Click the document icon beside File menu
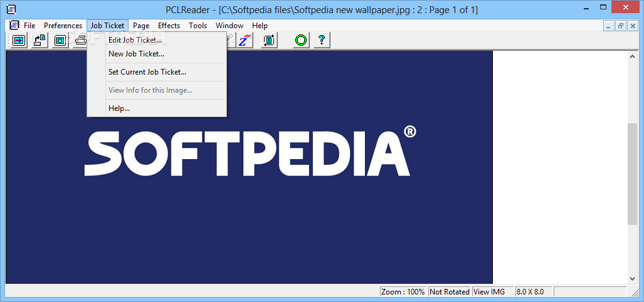This screenshot has width=644, height=302. 14,25
